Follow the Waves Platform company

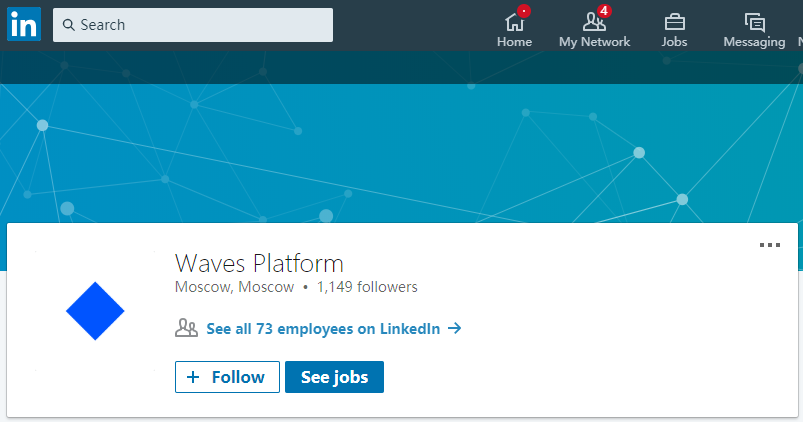(227, 377)
